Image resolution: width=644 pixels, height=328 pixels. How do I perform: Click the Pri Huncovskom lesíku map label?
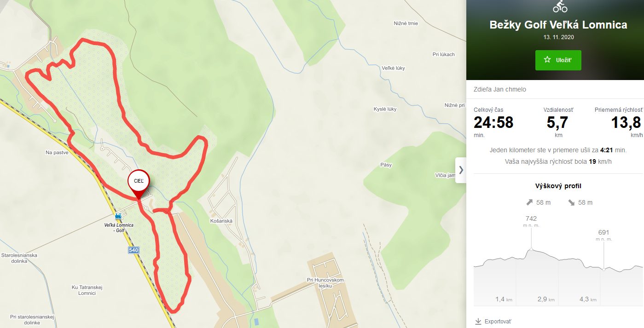tap(325, 282)
